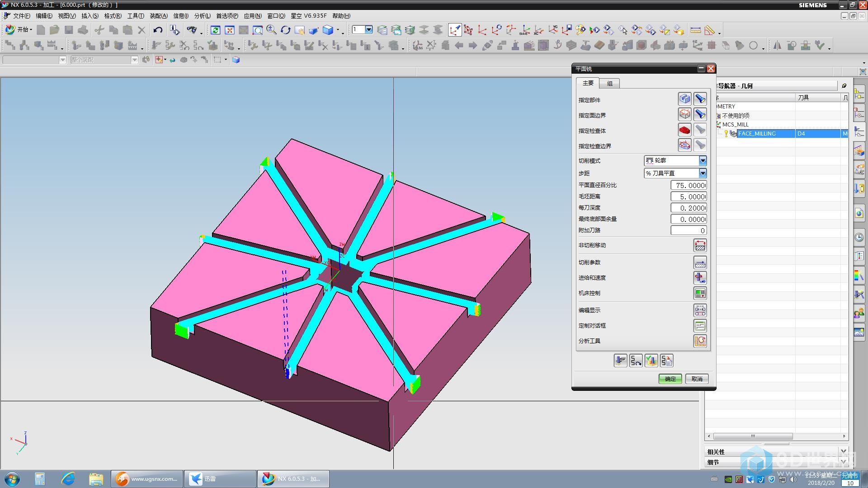Open the 开始 Start dropdown in the toolbar
The image size is (868, 488).
(19, 30)
